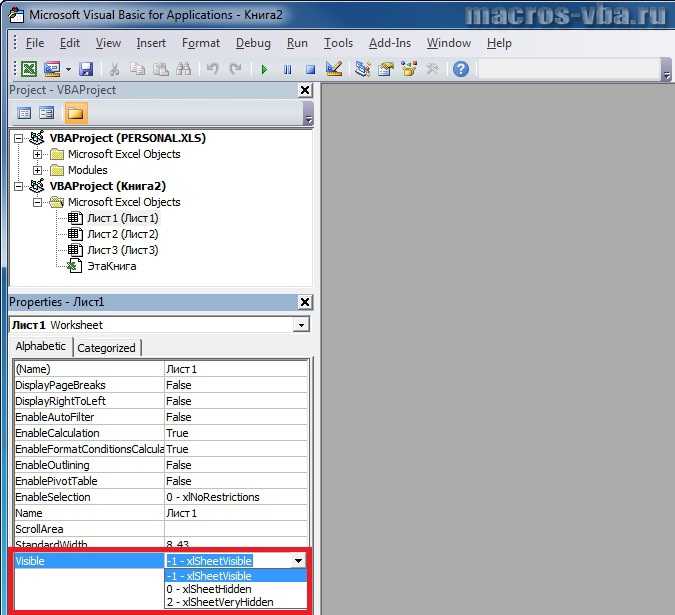This screenshot has height=615, width=675.
Task: Choose 0 - xlSheetHidden option
Action: (235, 589)
